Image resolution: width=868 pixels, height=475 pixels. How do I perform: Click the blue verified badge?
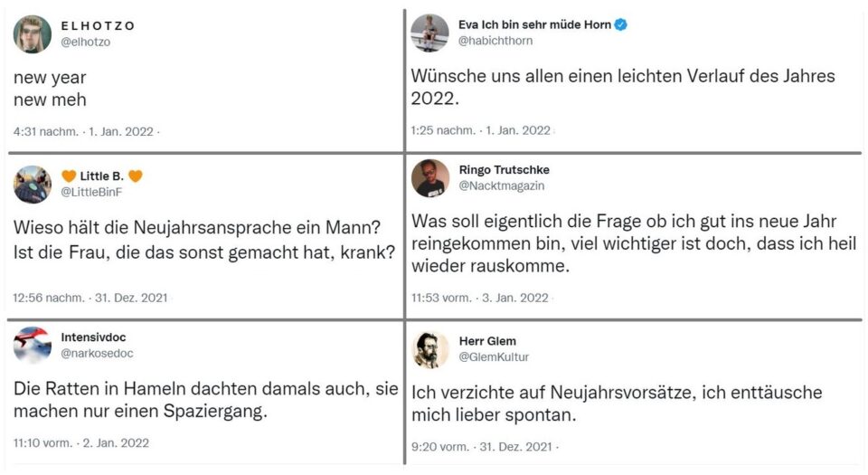point(621,24)
